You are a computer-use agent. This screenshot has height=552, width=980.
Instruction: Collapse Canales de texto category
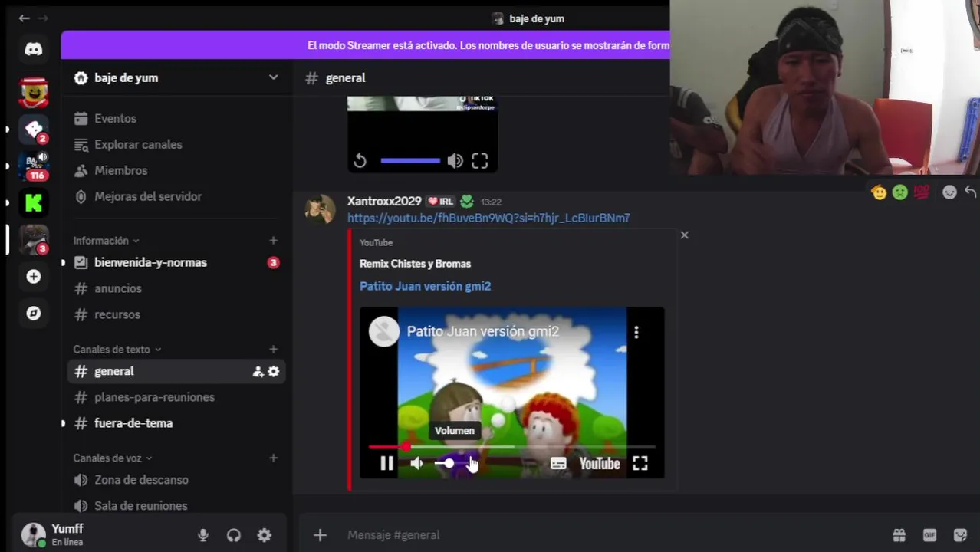coord(117,349)
